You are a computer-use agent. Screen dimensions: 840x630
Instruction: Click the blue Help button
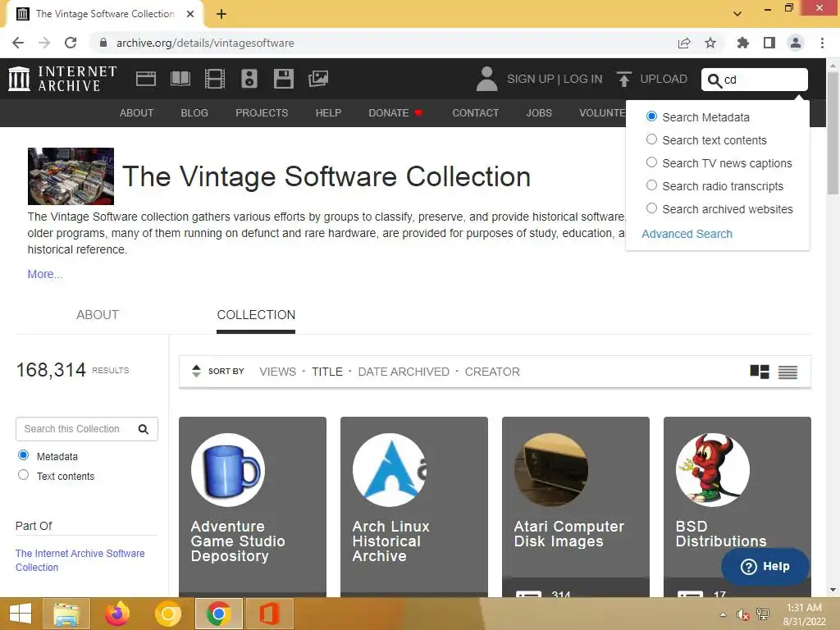coord(765,566)
